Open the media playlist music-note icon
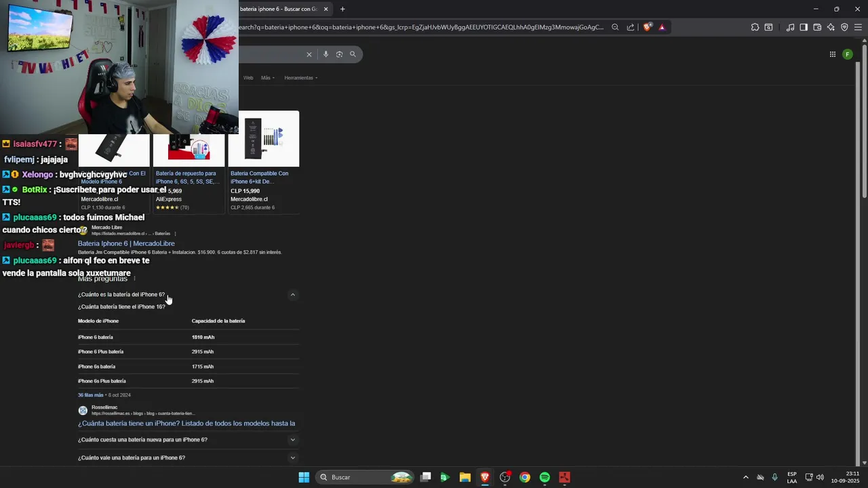 click(x=790, y=27)
